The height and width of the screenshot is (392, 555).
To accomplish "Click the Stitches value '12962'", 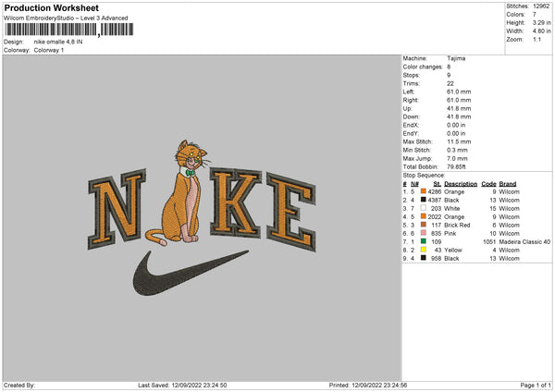I will pos(541,6).
